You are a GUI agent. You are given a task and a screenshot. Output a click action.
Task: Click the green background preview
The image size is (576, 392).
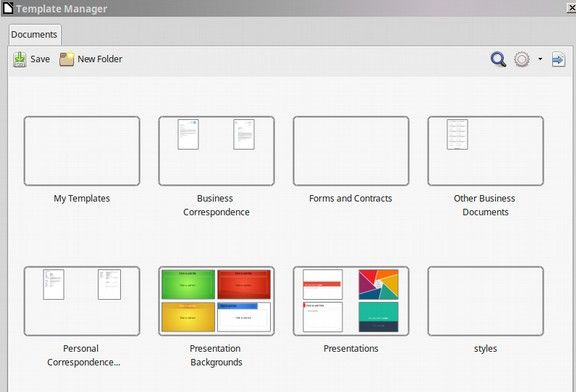tap(188, 284)
